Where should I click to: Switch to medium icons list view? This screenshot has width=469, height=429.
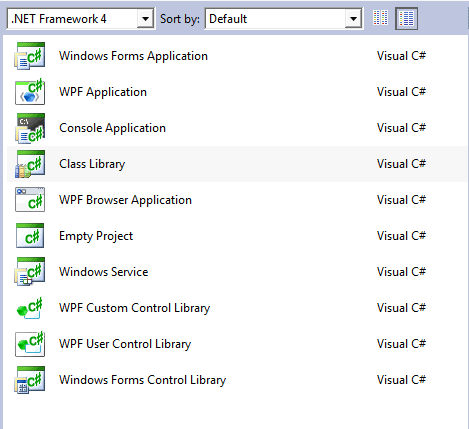click(406, 18)
